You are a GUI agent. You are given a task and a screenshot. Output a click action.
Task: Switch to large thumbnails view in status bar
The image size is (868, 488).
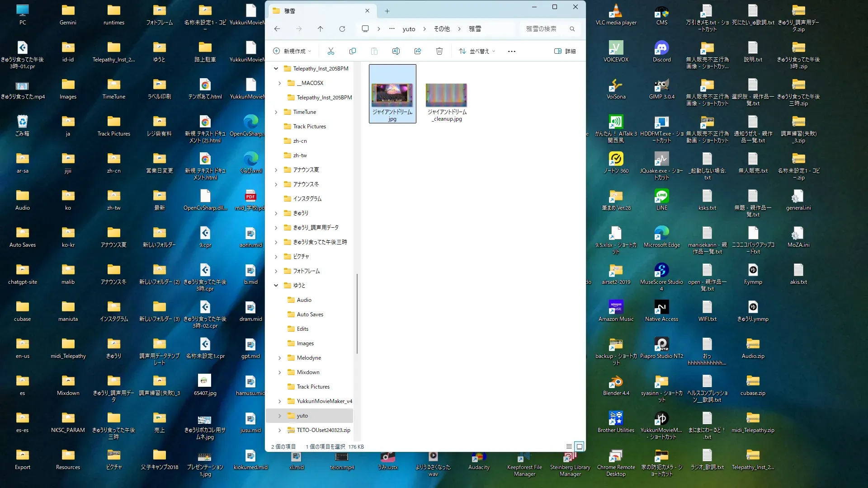point(580,446)
